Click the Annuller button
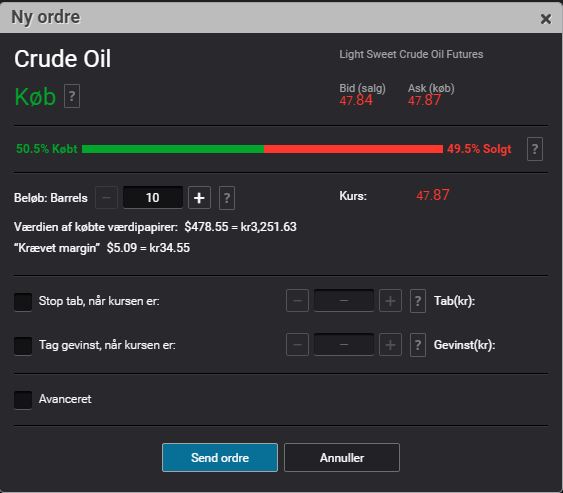Viewport: 563px width, 493px height. (342, 457)
